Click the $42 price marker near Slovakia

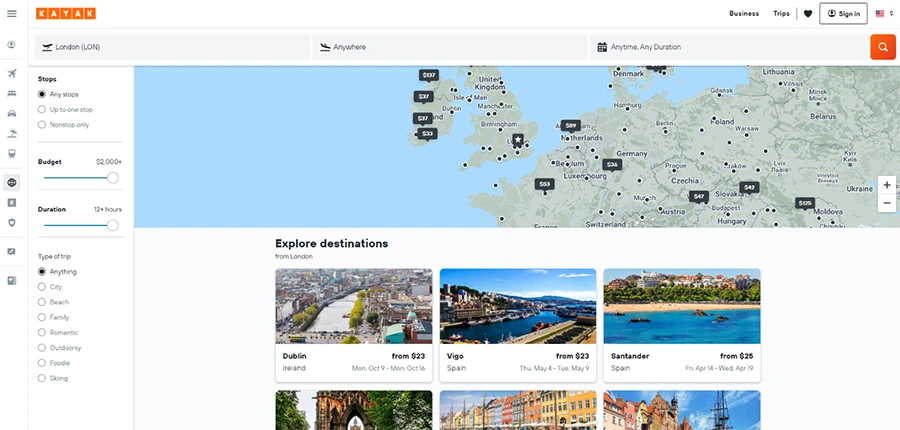(749, 188)
